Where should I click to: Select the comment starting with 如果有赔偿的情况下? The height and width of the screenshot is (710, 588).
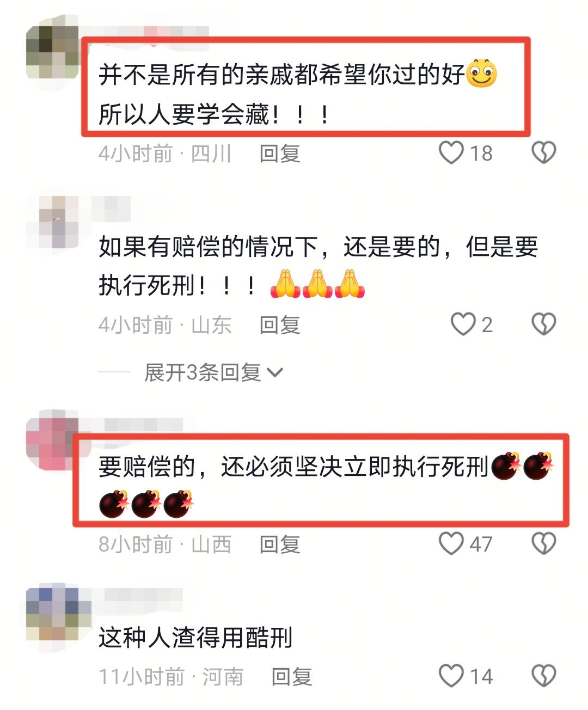(318, 266)
